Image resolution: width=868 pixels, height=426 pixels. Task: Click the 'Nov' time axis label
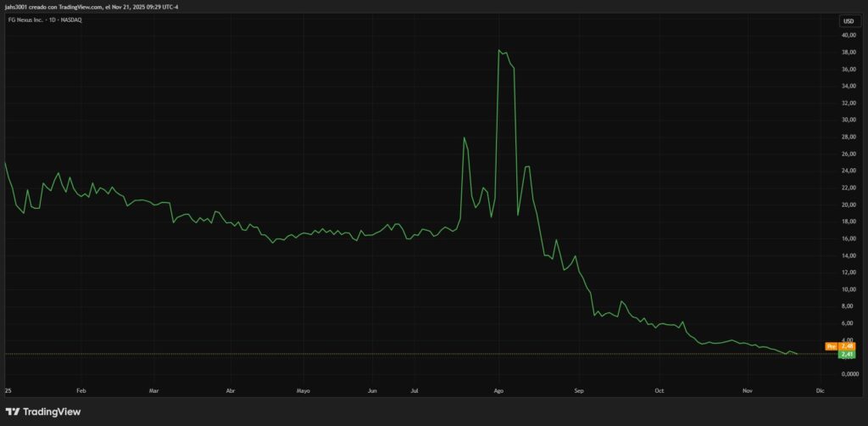point(748,390)
